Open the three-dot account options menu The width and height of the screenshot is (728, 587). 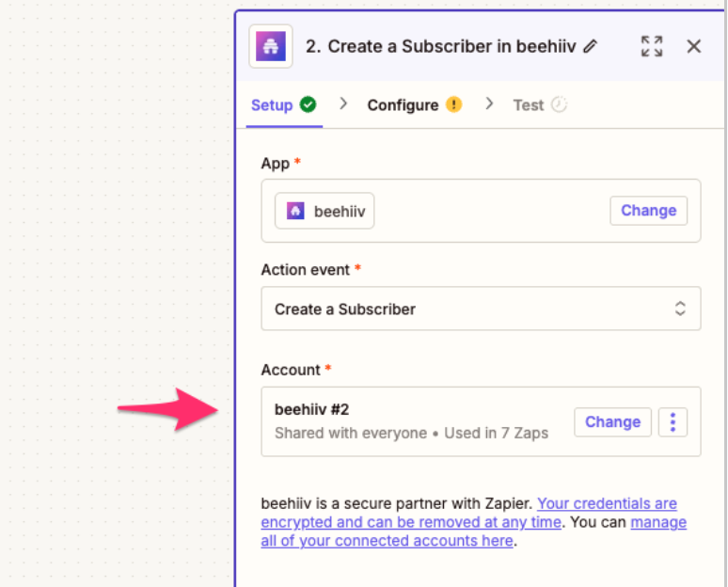point(673,422)
